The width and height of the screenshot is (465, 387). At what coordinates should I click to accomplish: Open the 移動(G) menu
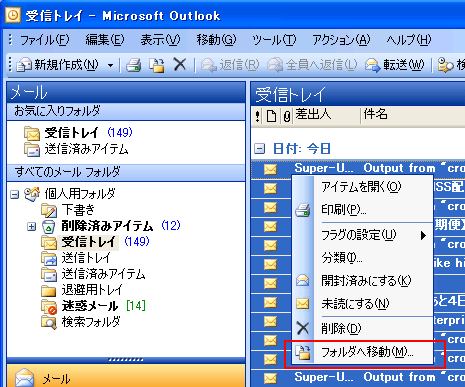pos(216,40)
